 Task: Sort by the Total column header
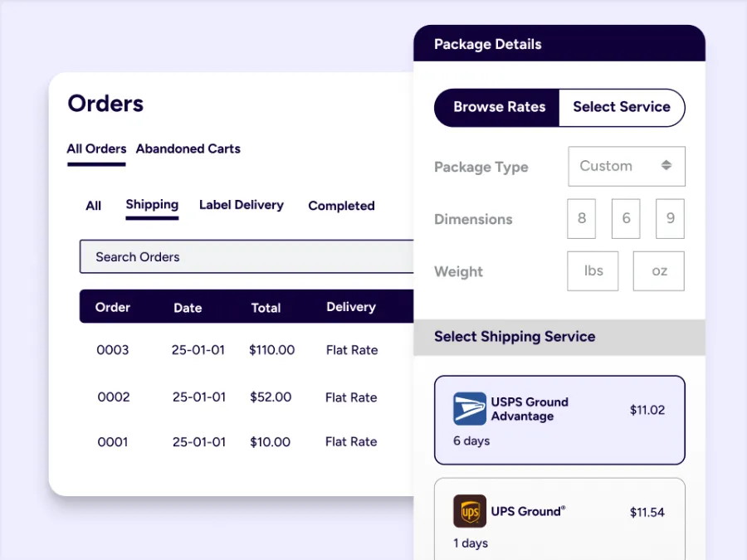click(266, 308)
